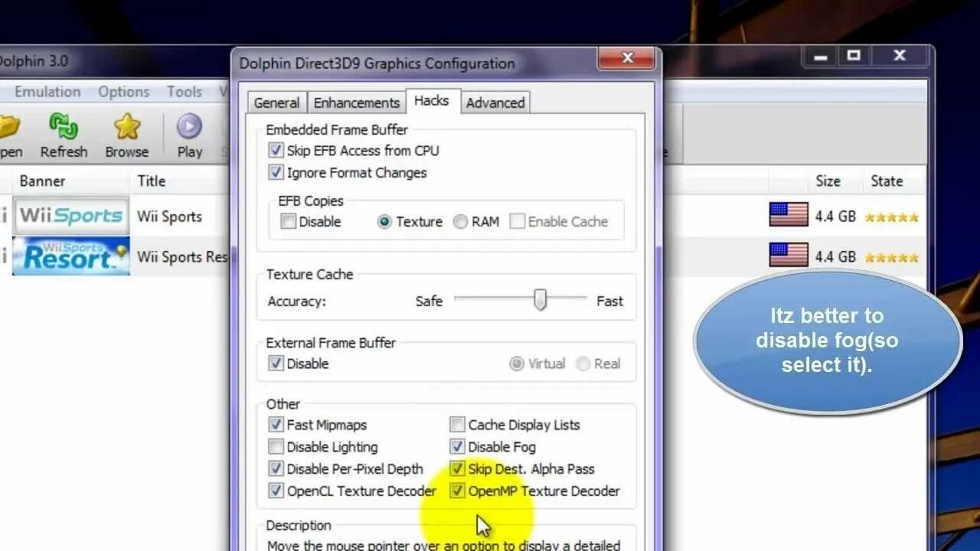Click the star rating for Wii Sports Resort
Screen dimensions: 980x551
click(891, 257)
